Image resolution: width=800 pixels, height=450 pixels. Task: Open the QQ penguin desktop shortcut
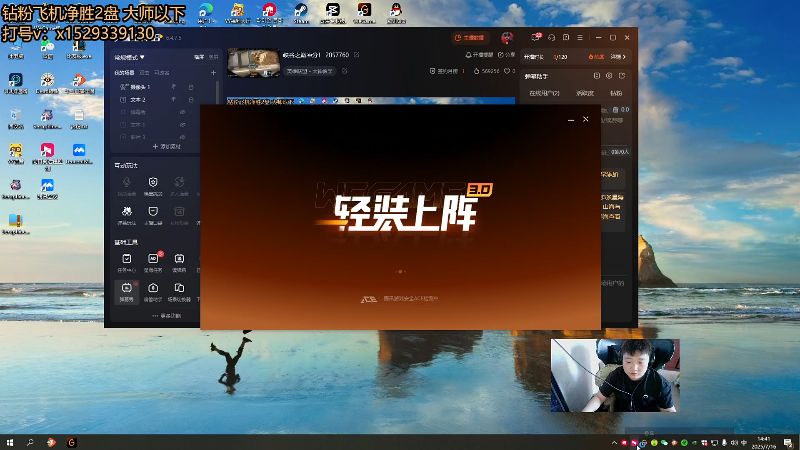click(x=396, y=13)
